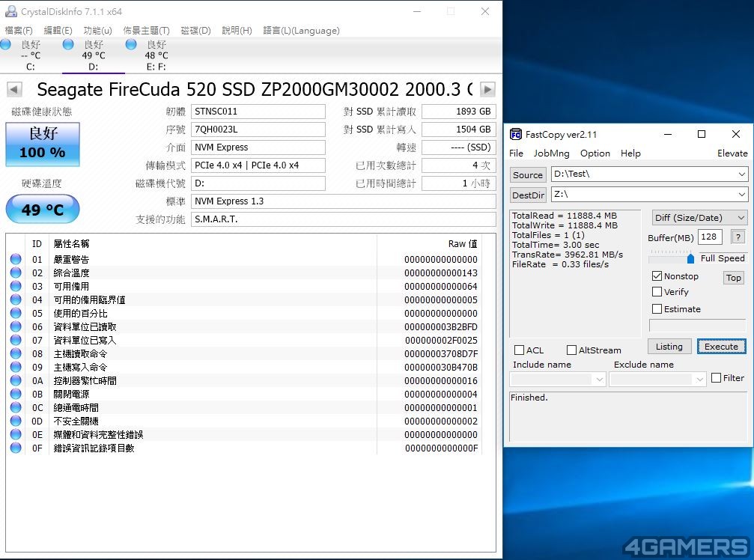The image size is (754, 560).
Task: Enable the Estimate checkbox
Action: point(657,308)
